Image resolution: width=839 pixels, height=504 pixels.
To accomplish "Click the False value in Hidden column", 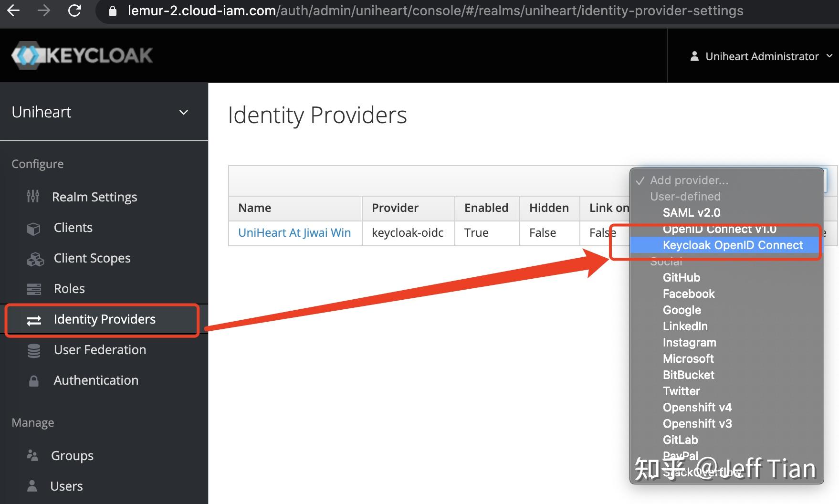I will [543, 232].
